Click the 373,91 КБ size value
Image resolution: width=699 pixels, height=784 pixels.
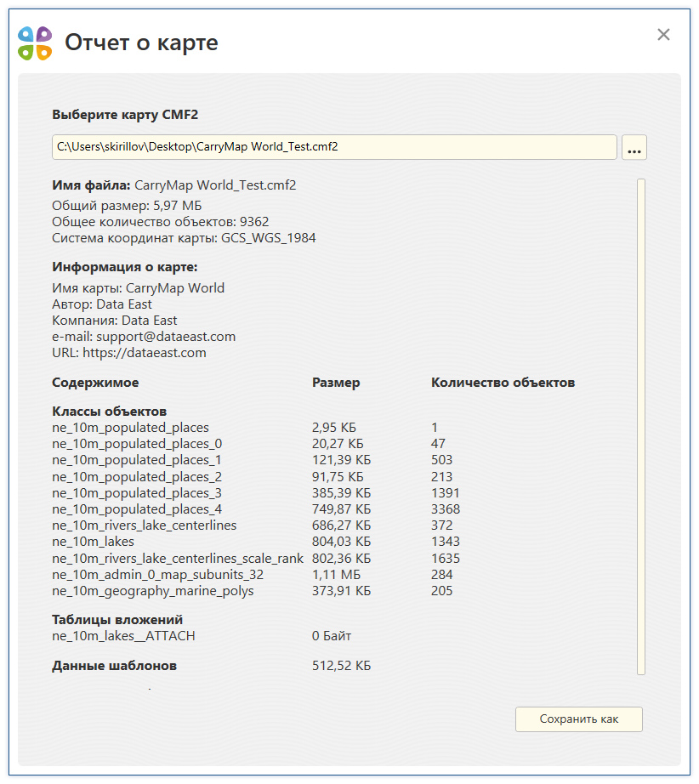point(342,591)
